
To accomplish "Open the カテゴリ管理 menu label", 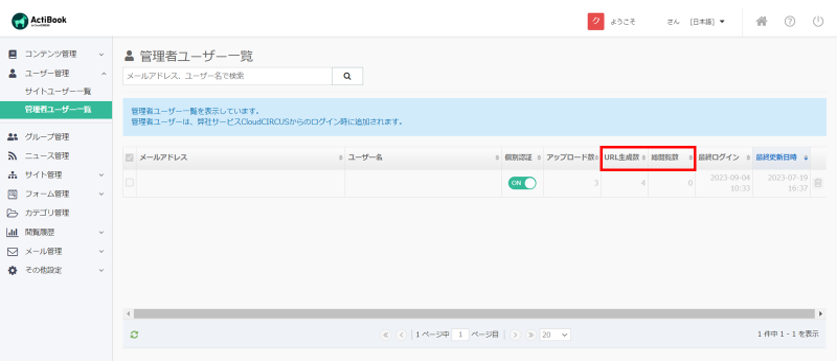I will (x=47, y=213).
